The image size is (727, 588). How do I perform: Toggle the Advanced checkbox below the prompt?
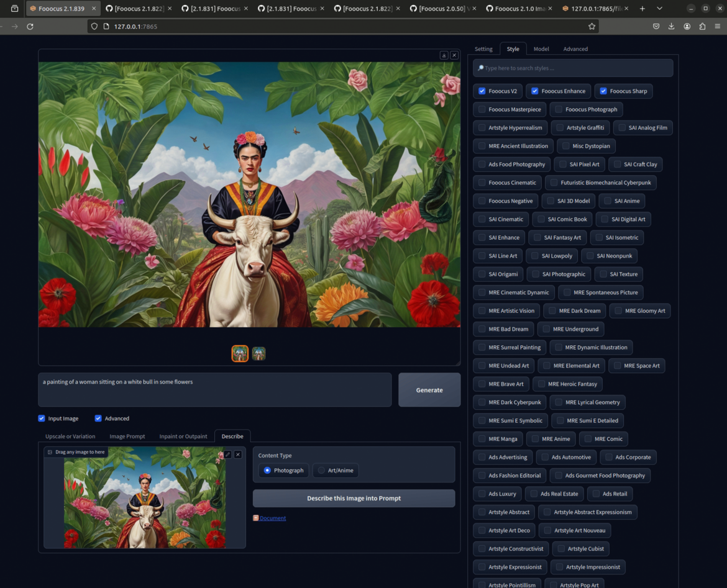tap(98, 418)
